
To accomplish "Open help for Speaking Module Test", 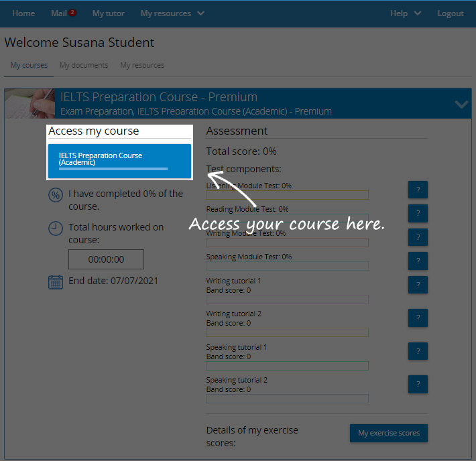I will click(x=418, y=261).
